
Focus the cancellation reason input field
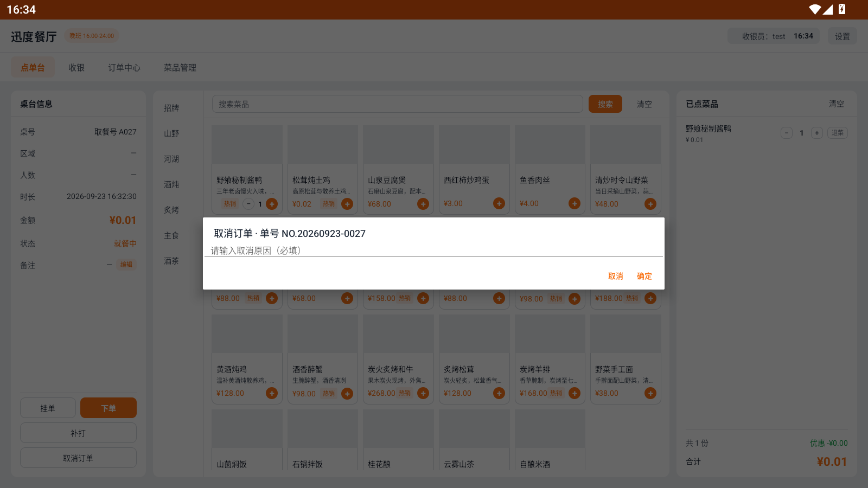433,251
